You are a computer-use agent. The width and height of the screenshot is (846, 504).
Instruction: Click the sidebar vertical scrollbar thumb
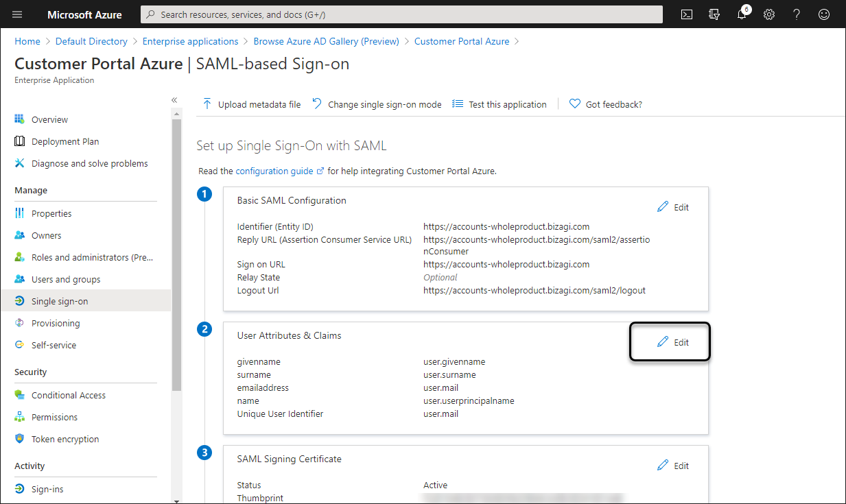tap(176, 254)
